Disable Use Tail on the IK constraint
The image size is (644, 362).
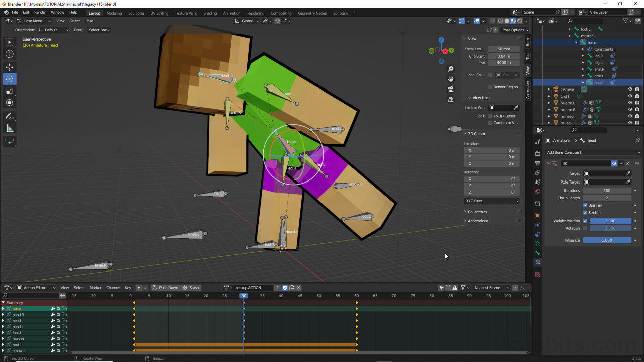point(586,205)
